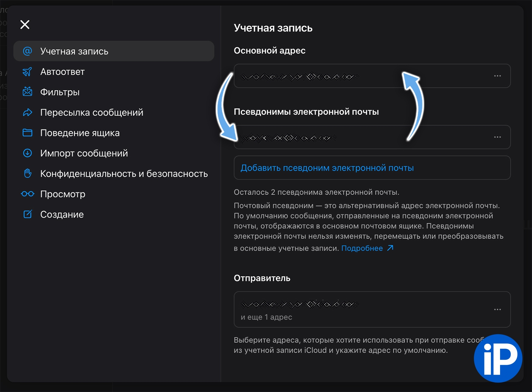Click the compose pencil icon
This screenshot has width=532, height=392.
pos(27,214)
